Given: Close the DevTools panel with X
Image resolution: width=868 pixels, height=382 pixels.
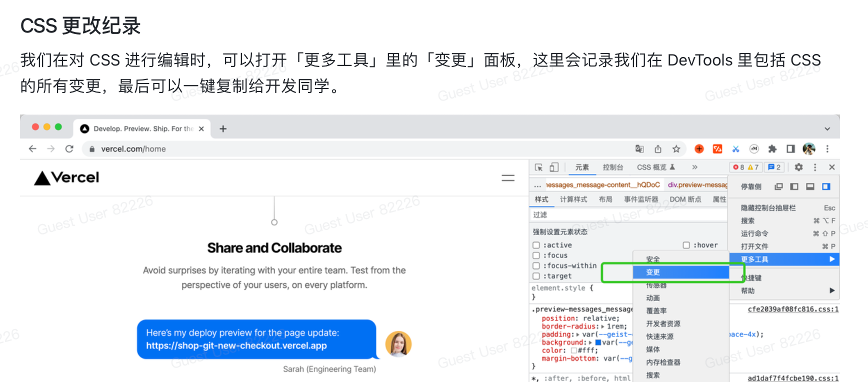Looking at the screenshot, I should point(832,167).
